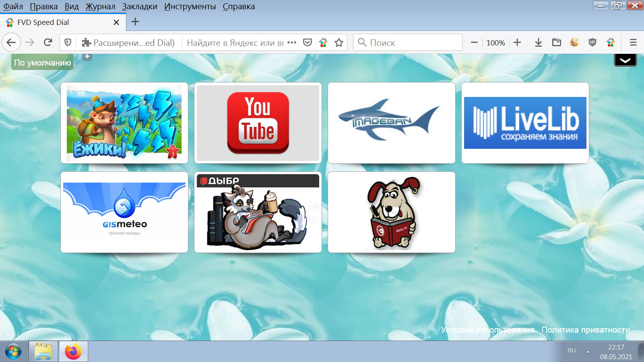Open the YouTube dial
The height and width of the screenshot is (362, 644).
[258, 123]
